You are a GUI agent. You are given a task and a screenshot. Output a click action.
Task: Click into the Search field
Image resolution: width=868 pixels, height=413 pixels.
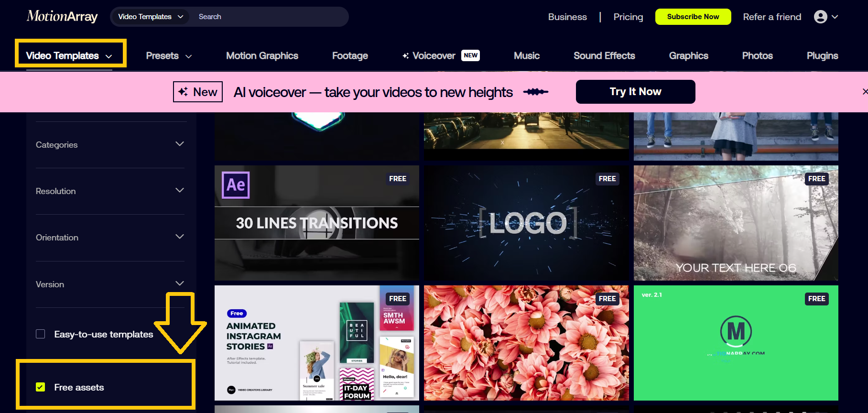coord(270,17)
